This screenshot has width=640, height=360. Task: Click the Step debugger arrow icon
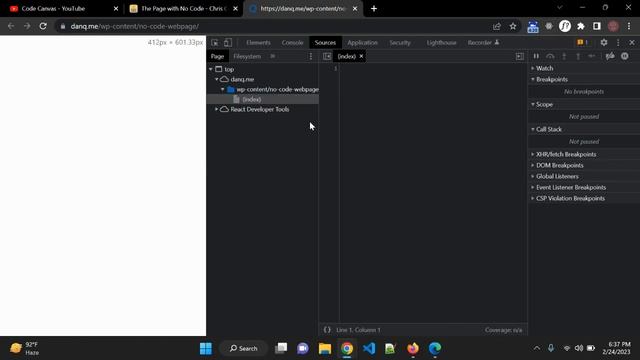[592, 56]
